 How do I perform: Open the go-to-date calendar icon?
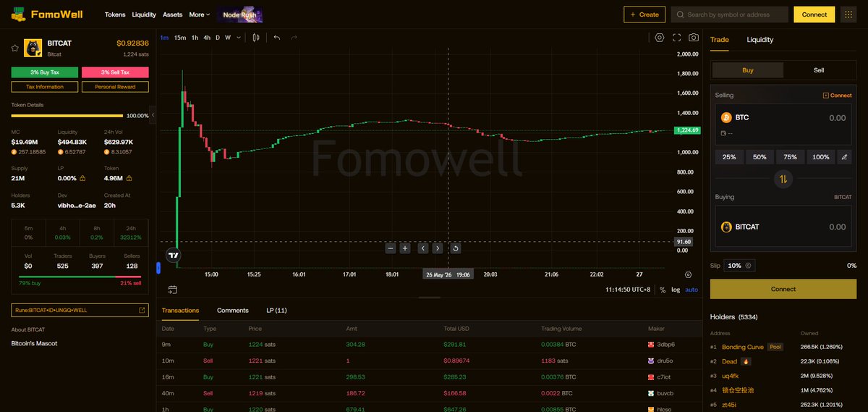173,290
